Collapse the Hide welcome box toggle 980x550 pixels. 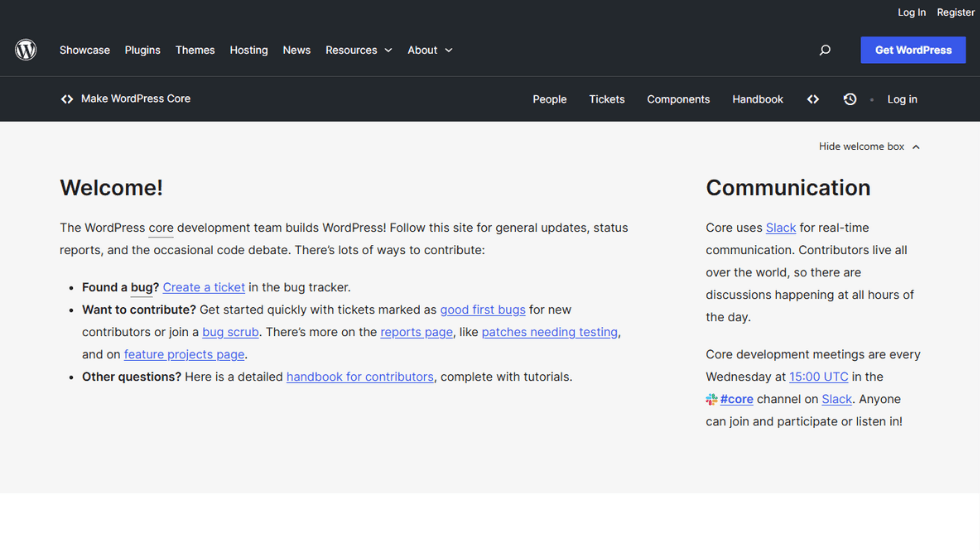(869, 146)
